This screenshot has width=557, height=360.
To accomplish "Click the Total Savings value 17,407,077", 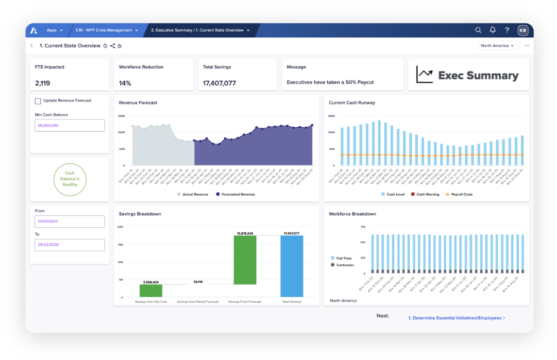I will coord(219,83).
